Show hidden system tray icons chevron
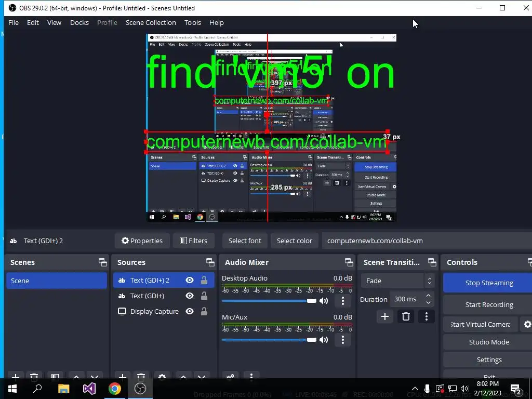Image resolution: width=532 pixels, height=399 pixels. tap(415, 389)
